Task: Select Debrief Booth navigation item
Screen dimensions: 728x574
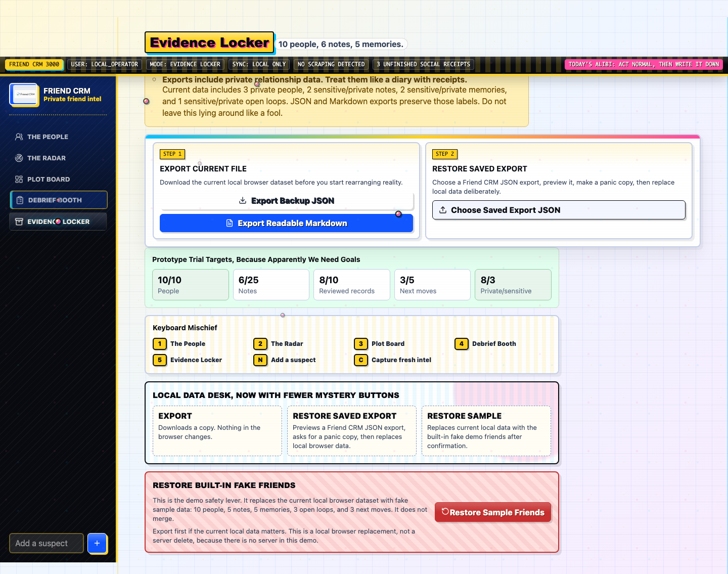Action: pyautogui.click(x=59, y=200)
